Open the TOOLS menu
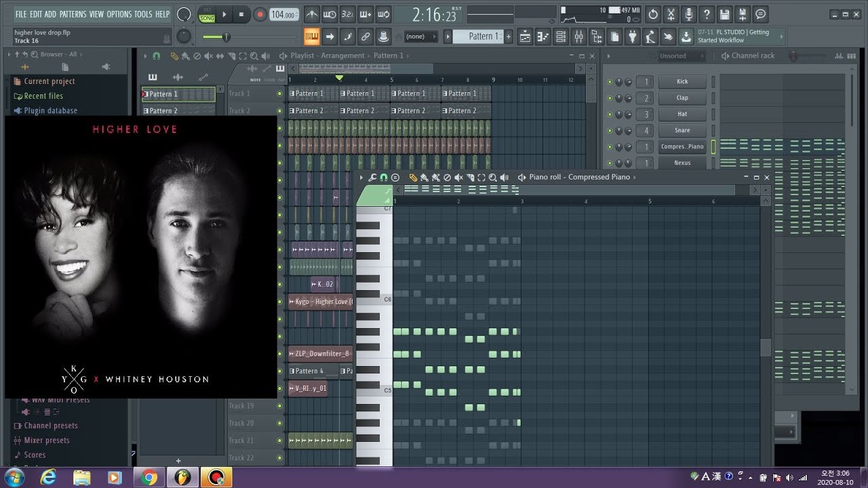 coord(143,14)
